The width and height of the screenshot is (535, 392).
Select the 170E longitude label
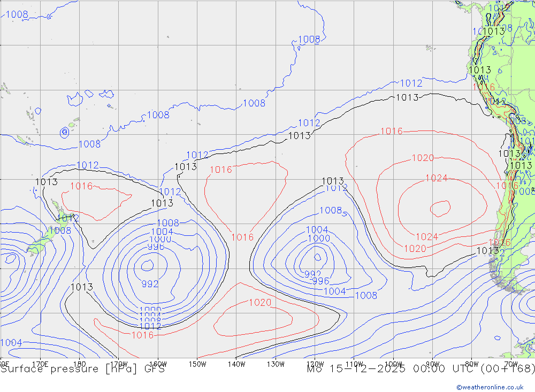[40, 364]
